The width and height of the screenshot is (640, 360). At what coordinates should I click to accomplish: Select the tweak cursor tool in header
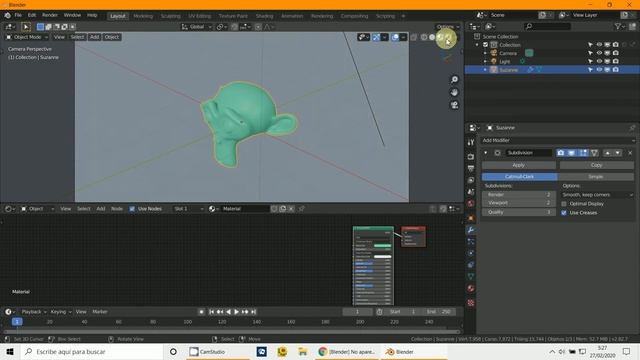26,27
